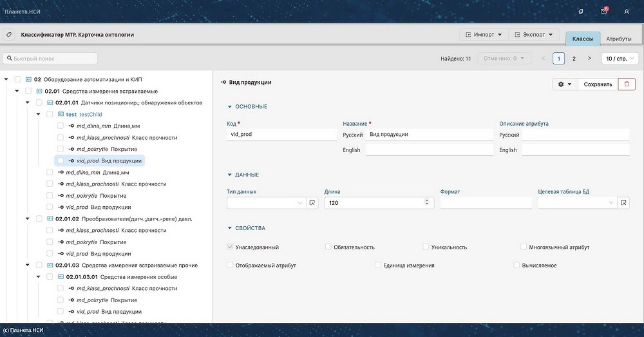Enable the Многоязычный атрибут checkbox

coord(523,247)
